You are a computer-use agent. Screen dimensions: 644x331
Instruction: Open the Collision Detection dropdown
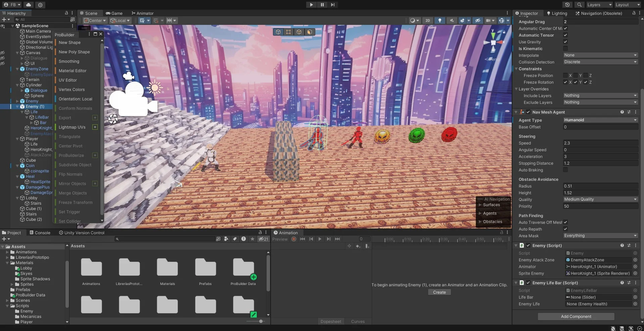point(600,62)
